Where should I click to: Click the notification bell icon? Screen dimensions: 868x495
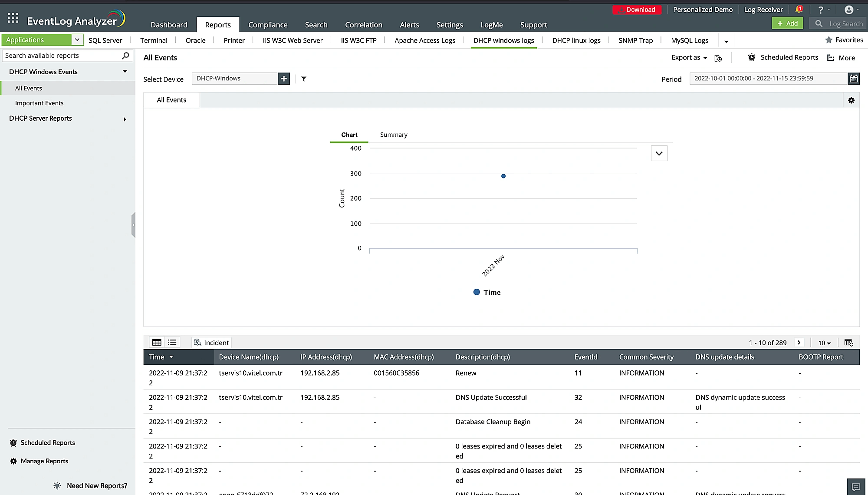pyautogui.click(x=799, y=10)
